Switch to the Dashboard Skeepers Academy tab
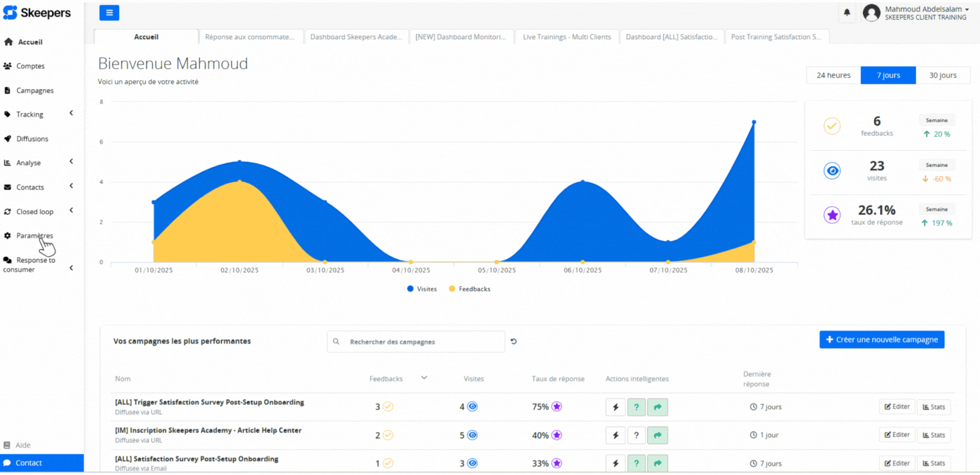 click(x=356, y=37)
